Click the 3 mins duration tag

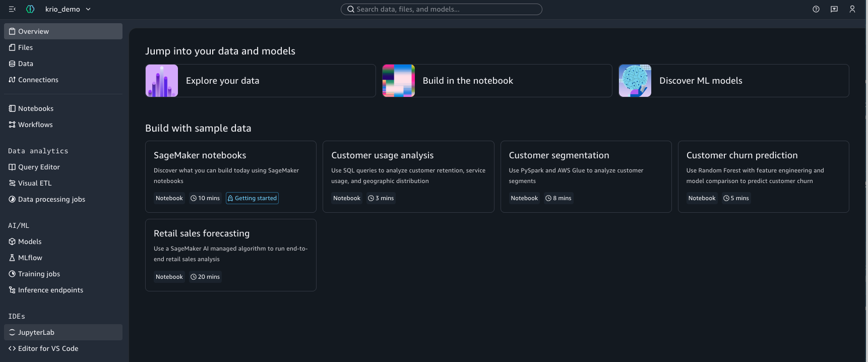[x=381, y=198]
